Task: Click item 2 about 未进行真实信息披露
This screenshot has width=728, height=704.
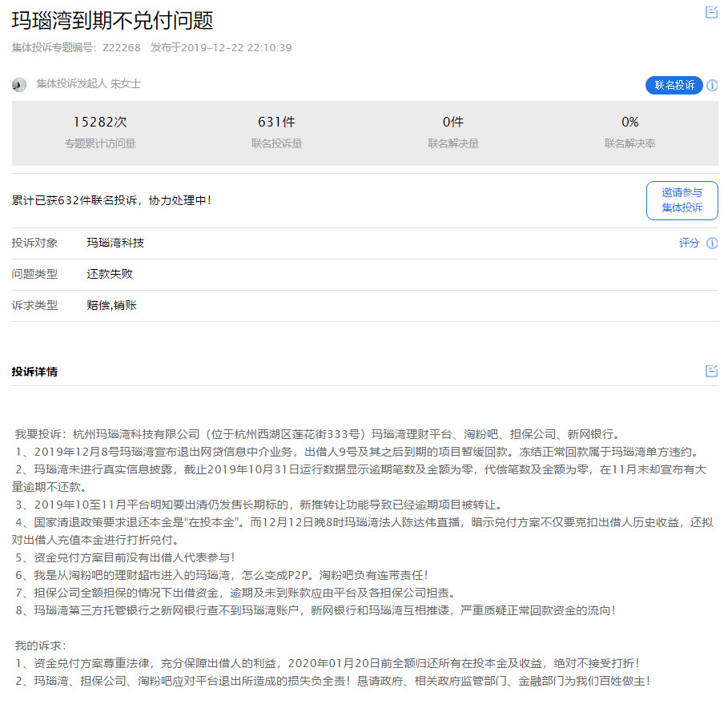Action: pyautogui.click(x=360, y=478)
